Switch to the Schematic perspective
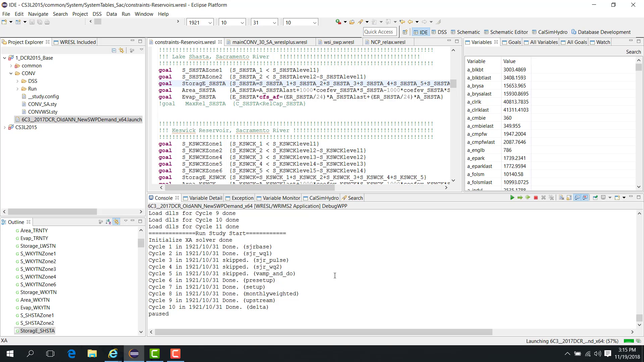 point(465,32)
